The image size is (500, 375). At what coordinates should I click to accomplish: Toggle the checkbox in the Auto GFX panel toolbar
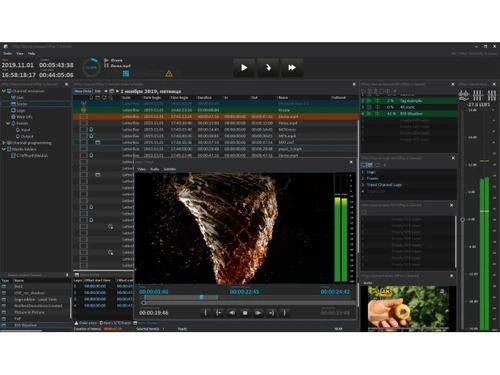(364, 212)
